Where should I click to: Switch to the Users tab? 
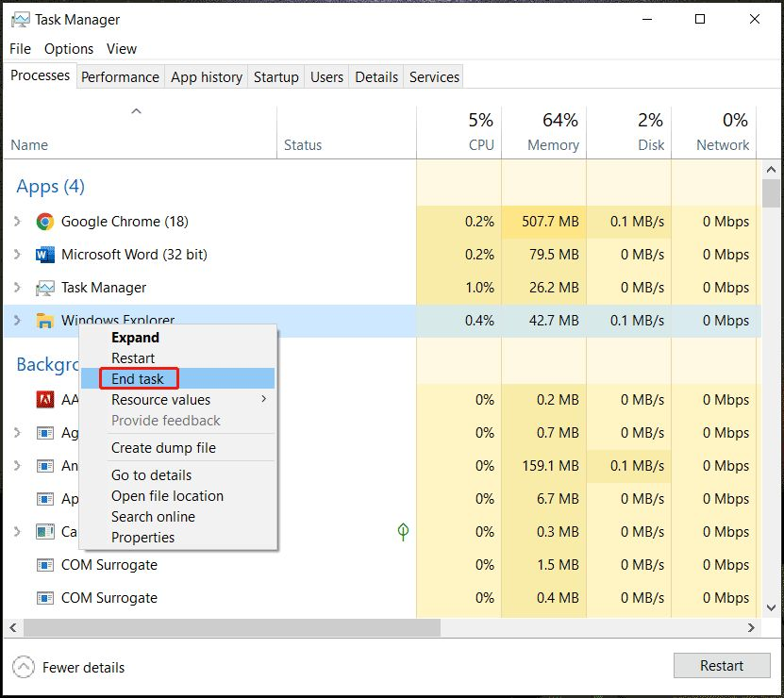point(327,77)
